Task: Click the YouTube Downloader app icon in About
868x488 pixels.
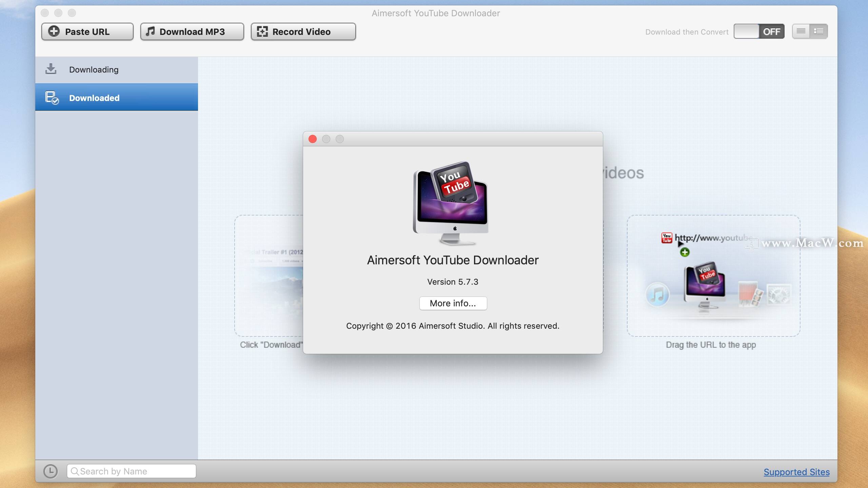Action: point(451,203)
